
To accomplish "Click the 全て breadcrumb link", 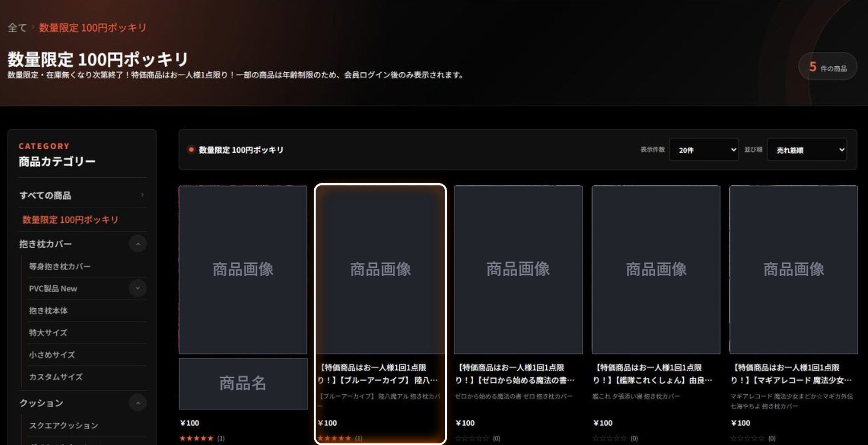I will pos(17,28).
